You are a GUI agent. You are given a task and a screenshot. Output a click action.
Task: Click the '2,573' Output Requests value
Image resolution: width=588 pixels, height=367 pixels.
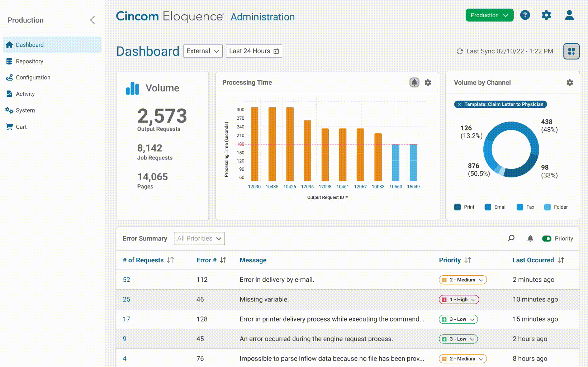pyautogui.click(x=162, y=116)
